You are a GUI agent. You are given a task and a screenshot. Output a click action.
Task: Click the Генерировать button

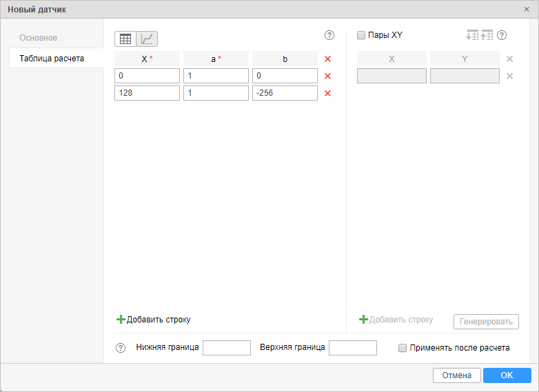point(486,322)
